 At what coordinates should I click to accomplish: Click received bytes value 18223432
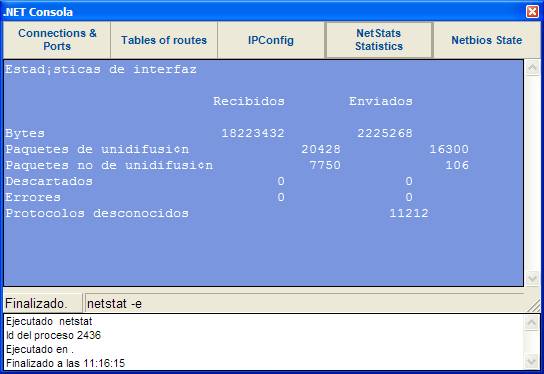pos(253,133)
